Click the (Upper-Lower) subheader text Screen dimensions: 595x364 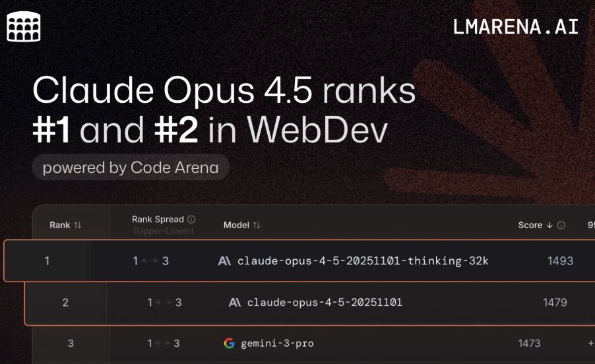(x=164, y=231)
